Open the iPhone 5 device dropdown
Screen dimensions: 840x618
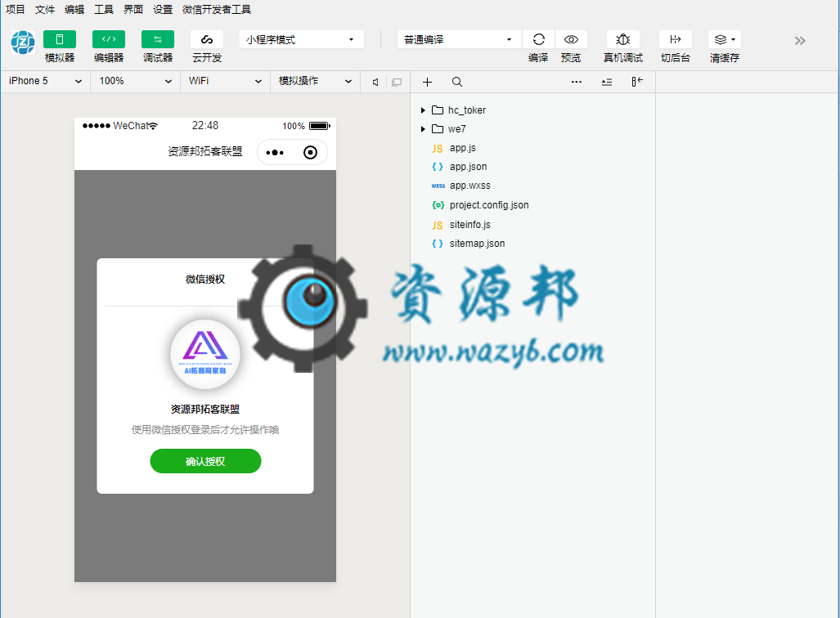click(46, 82)
